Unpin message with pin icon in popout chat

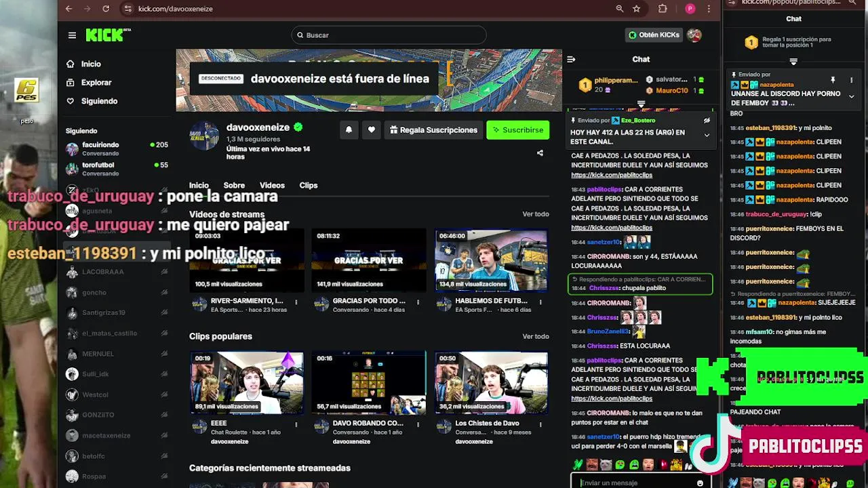(x=833, y=80)
